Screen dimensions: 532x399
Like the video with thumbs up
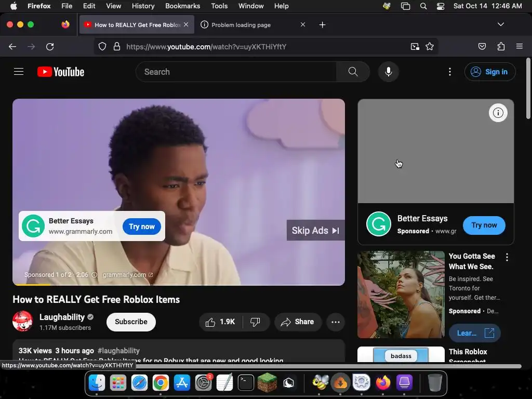[220, 322]
